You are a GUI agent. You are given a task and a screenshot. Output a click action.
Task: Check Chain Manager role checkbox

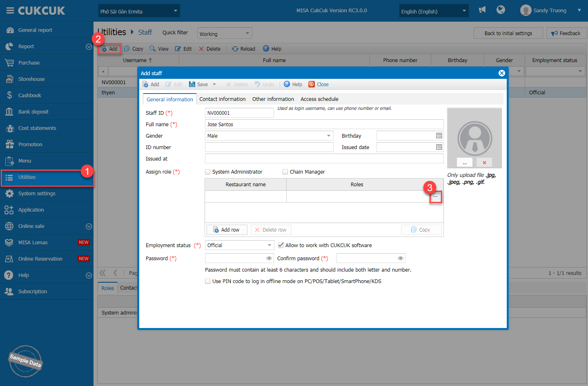click(x=285, y=172)
